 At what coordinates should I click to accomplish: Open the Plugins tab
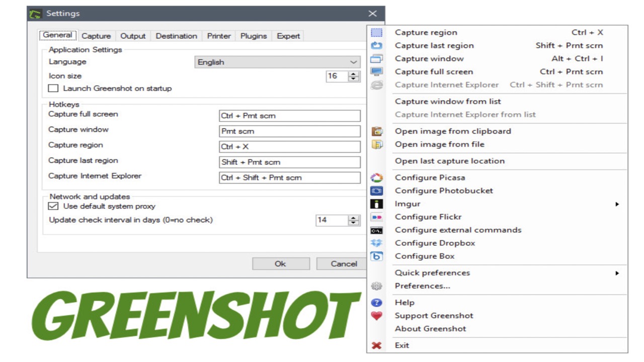254,36
